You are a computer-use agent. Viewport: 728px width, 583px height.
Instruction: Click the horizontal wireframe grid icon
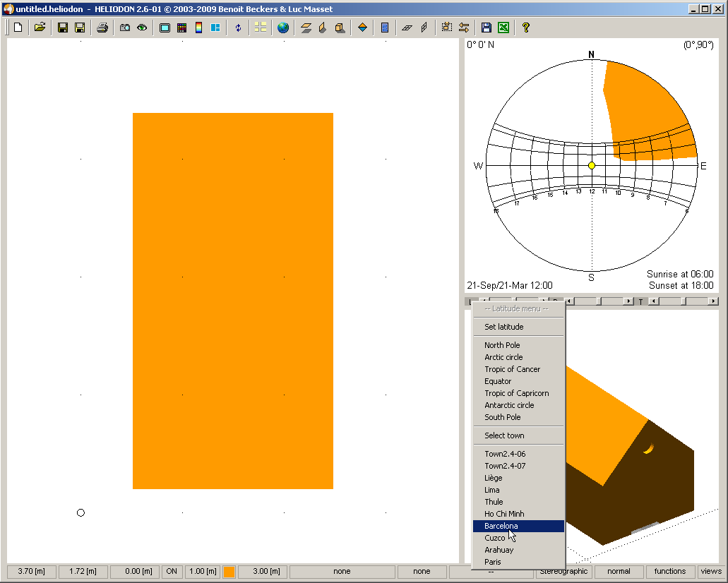[407, 28]
